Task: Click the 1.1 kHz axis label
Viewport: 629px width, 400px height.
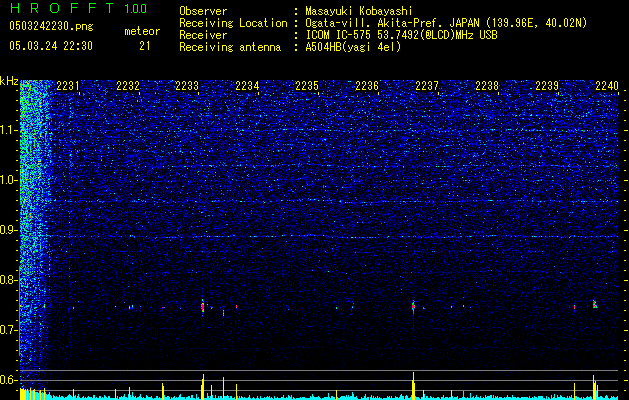Action: tap(9, 130)
